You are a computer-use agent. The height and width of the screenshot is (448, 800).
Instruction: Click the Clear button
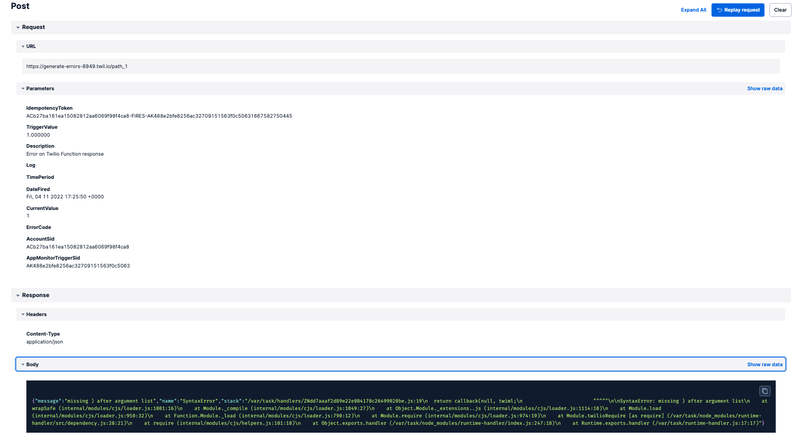click(780, 10)
